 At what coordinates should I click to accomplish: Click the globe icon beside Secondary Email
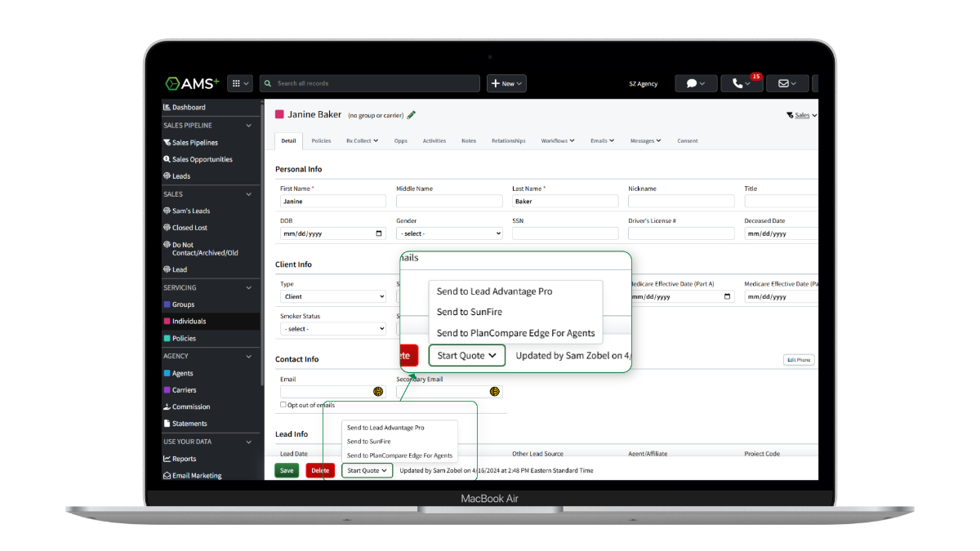tap(495, 391)
